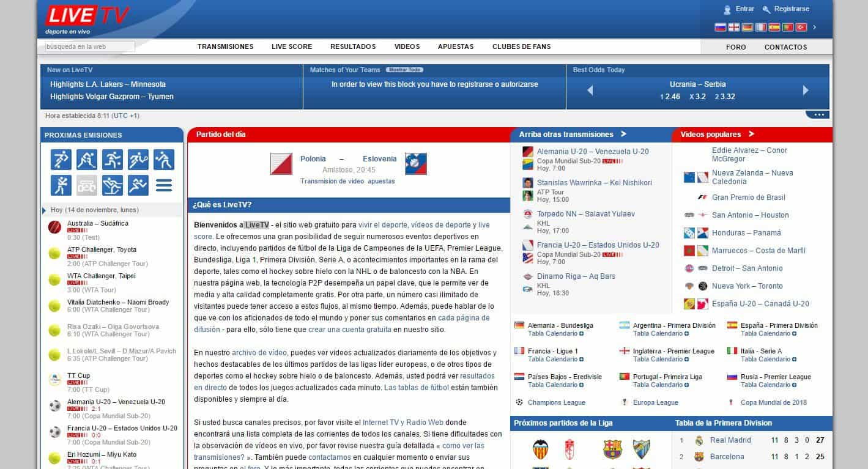Open Highlights Volgar Gazprom – Tyumen
This screenshot has height=469, width=868.
(112, 97)
